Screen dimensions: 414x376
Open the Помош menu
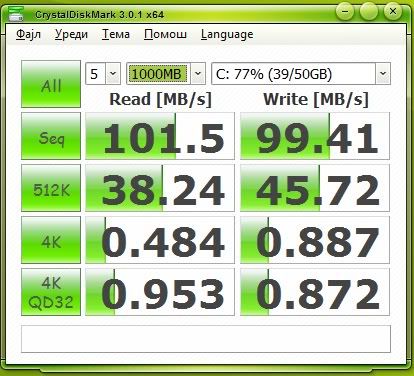(165, 34)
